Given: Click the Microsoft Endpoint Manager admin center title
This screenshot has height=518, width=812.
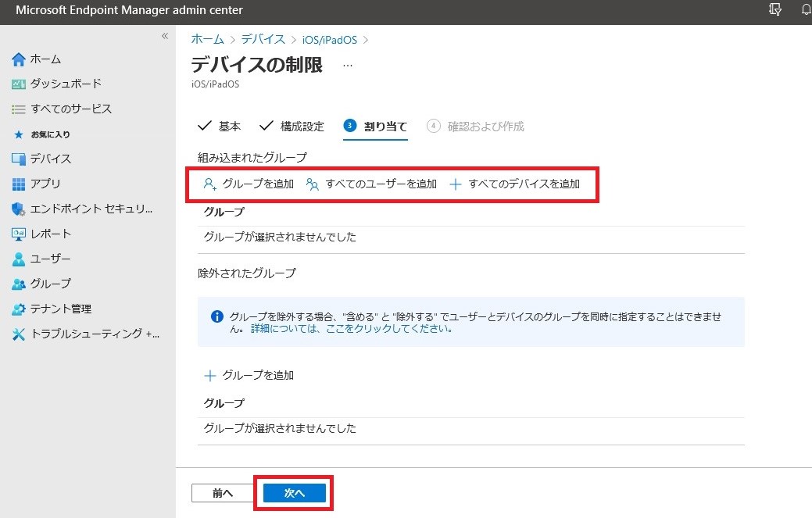Looking at the screenshot, I should coord(130,10).
